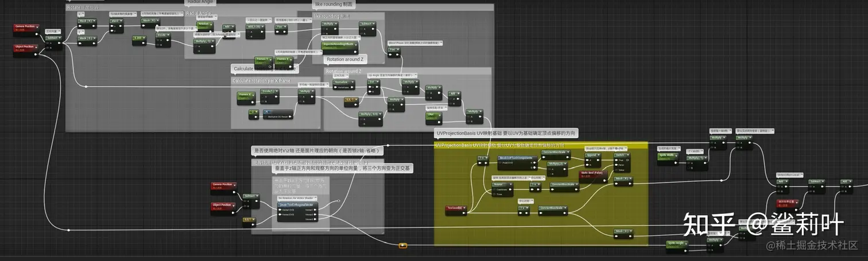Click the like rounding 制圆 comment bubble
The height and width of the screenshot is (261, 868).
333,4
